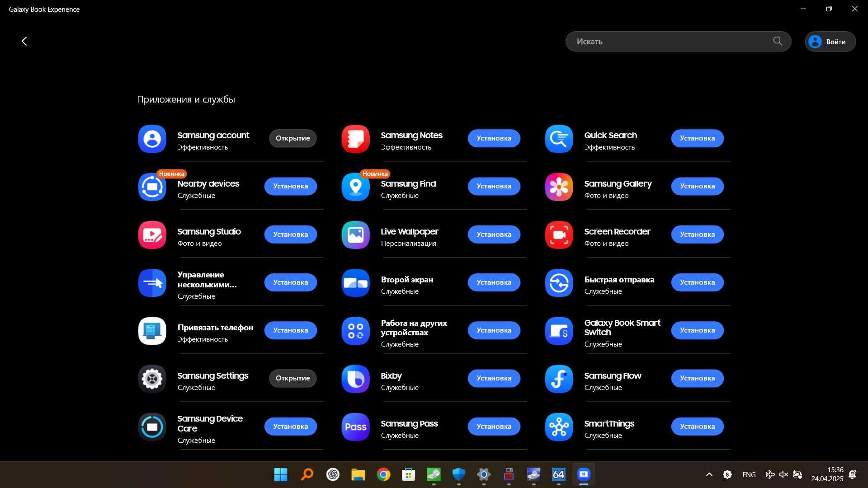Install Samsung Device Care via Установка
Image resolution: width=868 pixels, height=488 pixels.
pos(290,427)
